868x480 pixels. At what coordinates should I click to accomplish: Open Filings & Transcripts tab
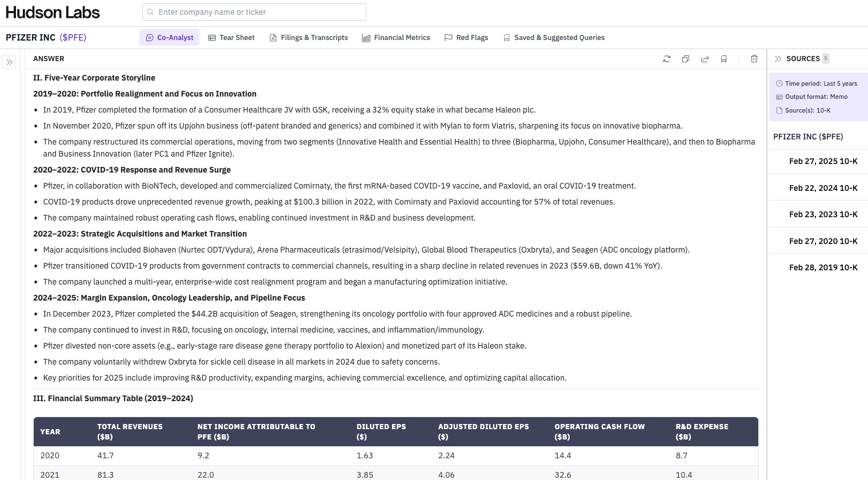coord(309,38)
